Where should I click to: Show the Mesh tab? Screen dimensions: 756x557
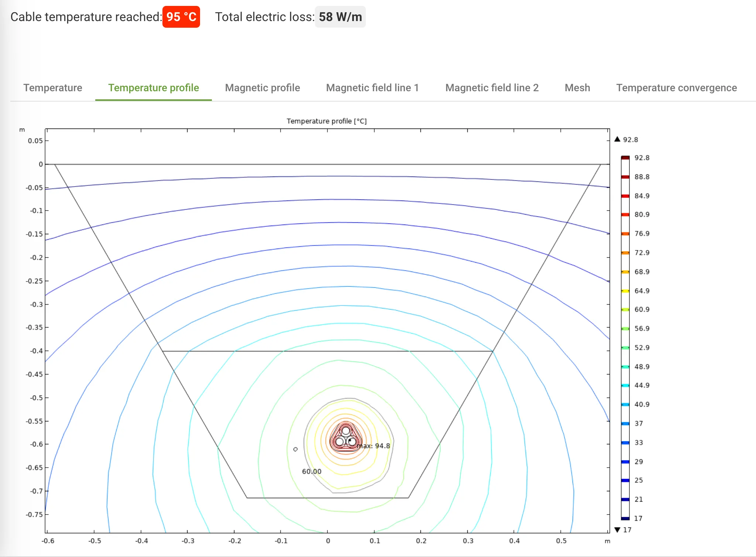[577, 88]
